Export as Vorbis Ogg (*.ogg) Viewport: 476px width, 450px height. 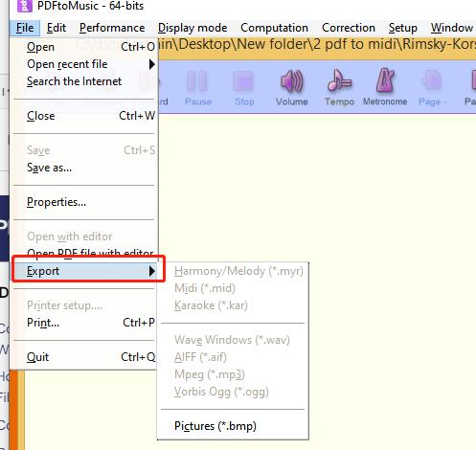point(233,392)
